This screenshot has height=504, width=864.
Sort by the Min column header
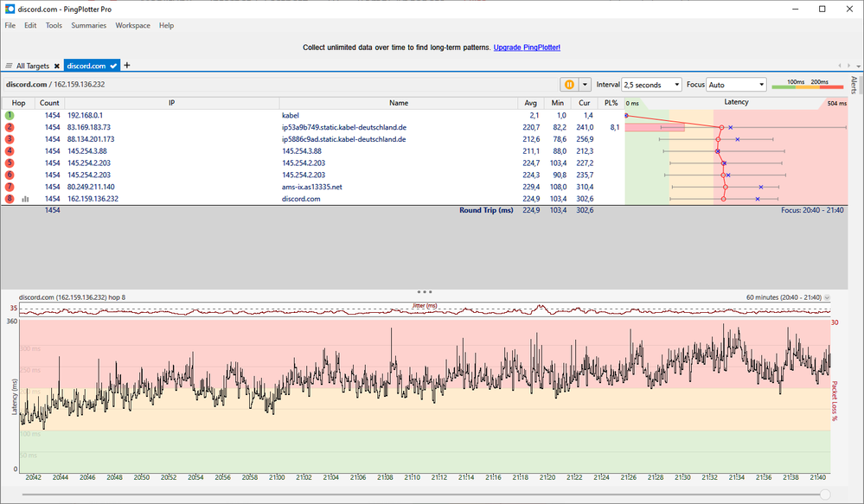click(x=558, y=103)
